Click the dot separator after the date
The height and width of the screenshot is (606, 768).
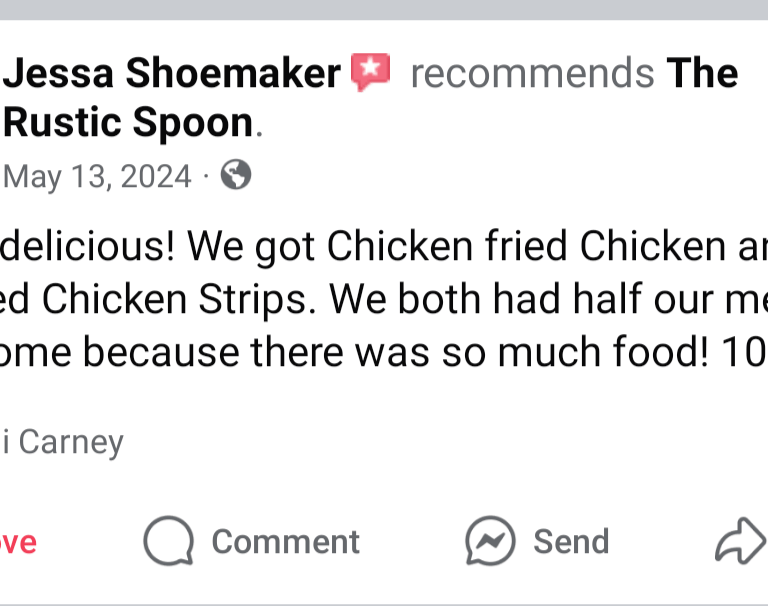pos(205,177)
